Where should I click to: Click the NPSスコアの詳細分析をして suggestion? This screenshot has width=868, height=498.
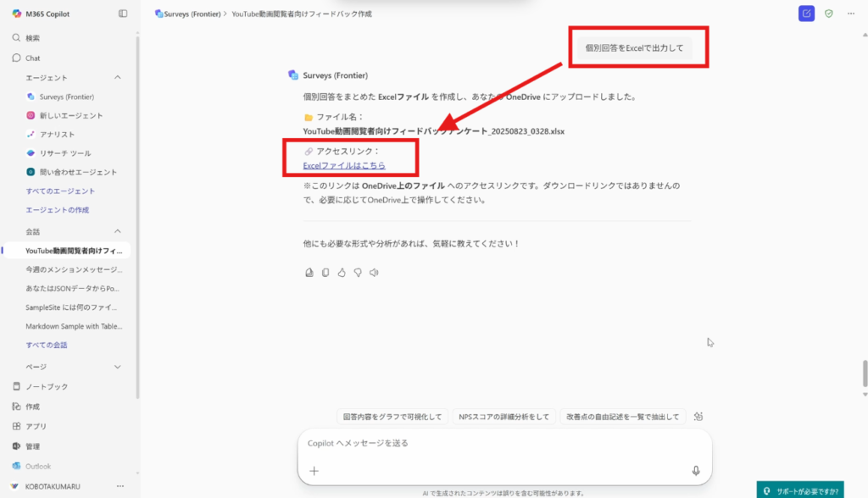pos(504,417)
